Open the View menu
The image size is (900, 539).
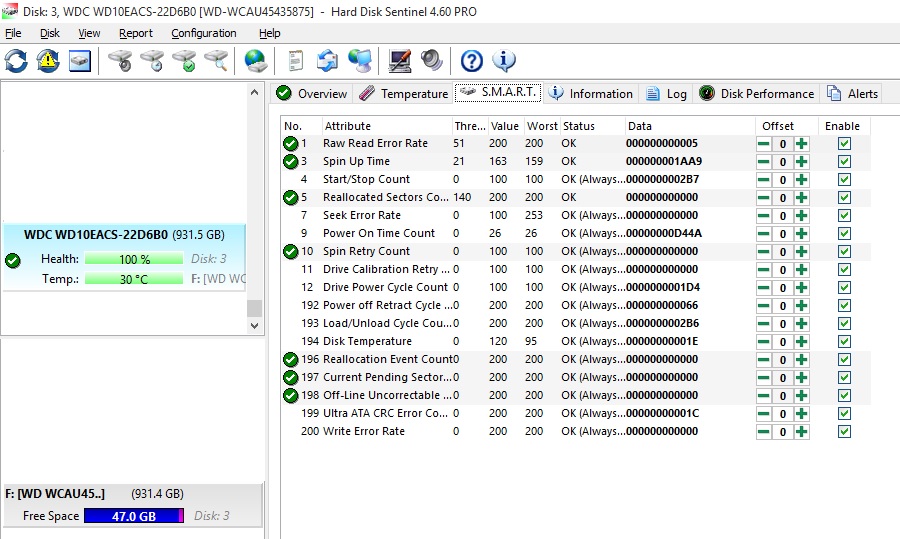pyautogui.click(x=89, y=33)
